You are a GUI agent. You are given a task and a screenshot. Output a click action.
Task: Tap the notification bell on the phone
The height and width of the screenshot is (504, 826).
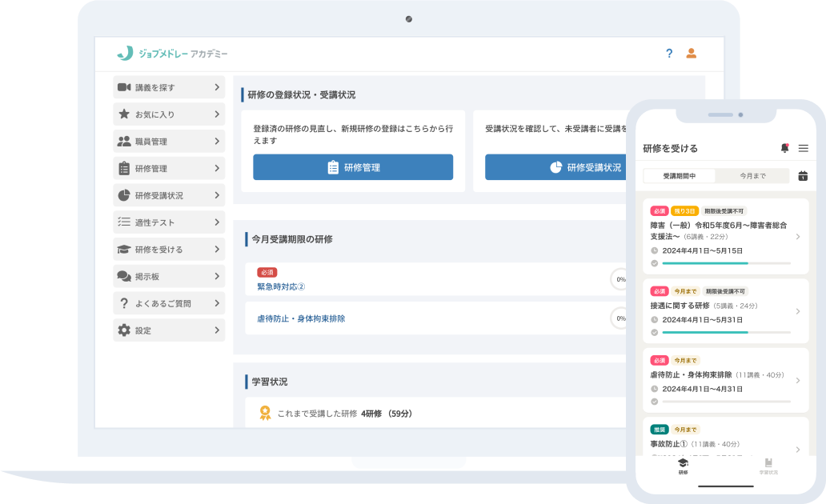click(x=784, y=148)
